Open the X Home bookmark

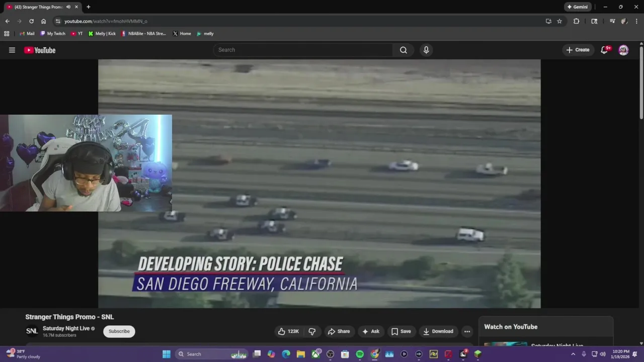coord(182,34)
